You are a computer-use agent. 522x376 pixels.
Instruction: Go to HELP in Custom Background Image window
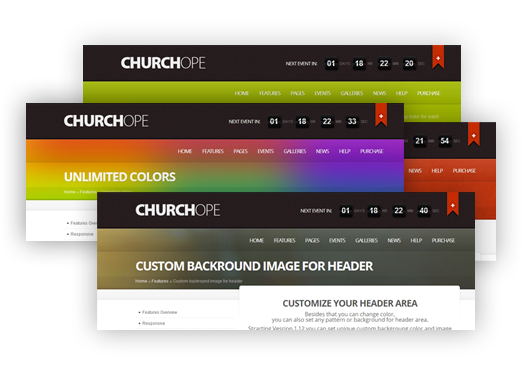tap(416, 241)
